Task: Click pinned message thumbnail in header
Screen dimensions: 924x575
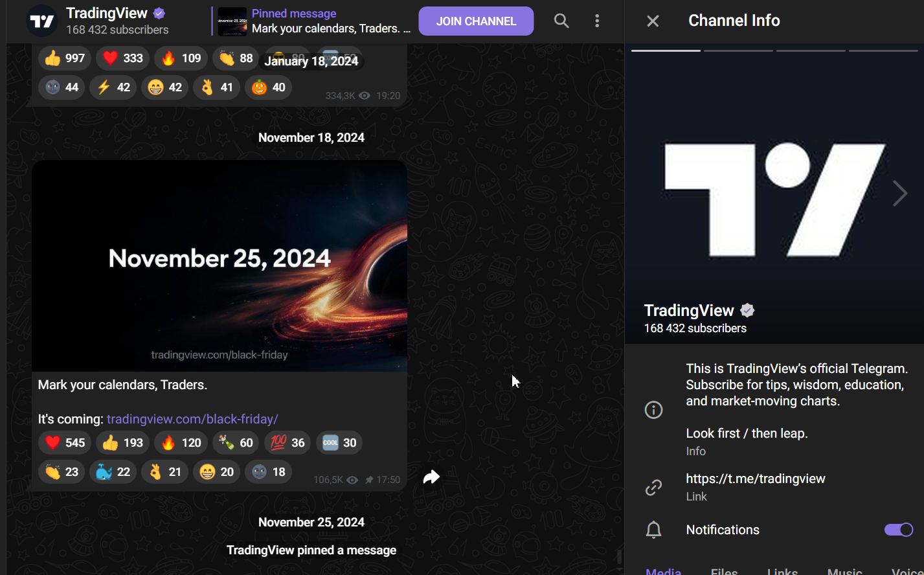Action: tap(232, 21)
